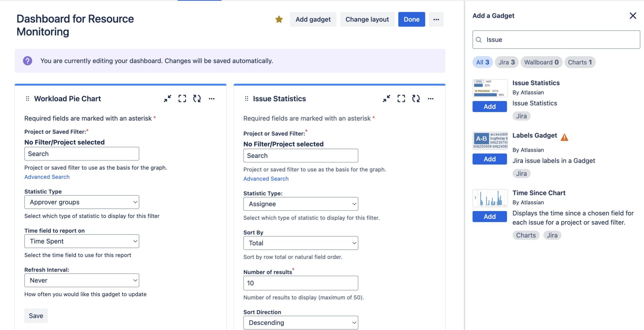Click the help icon in the editing banner

(x=27, y=60)
